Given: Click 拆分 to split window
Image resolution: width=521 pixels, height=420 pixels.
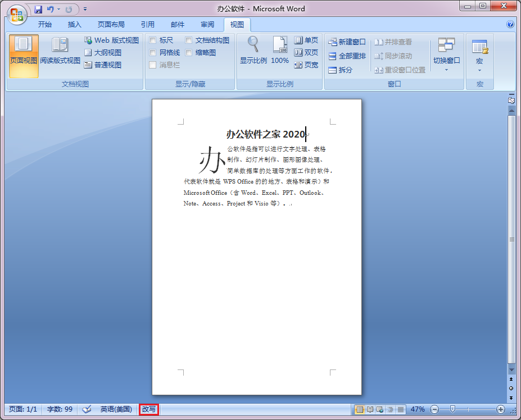Looking at the screenshot, I should pos(340,70).
